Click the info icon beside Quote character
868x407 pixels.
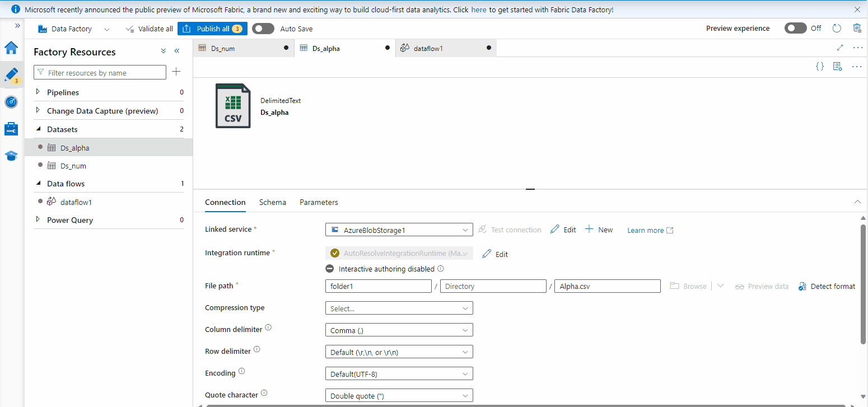point(264,393)
